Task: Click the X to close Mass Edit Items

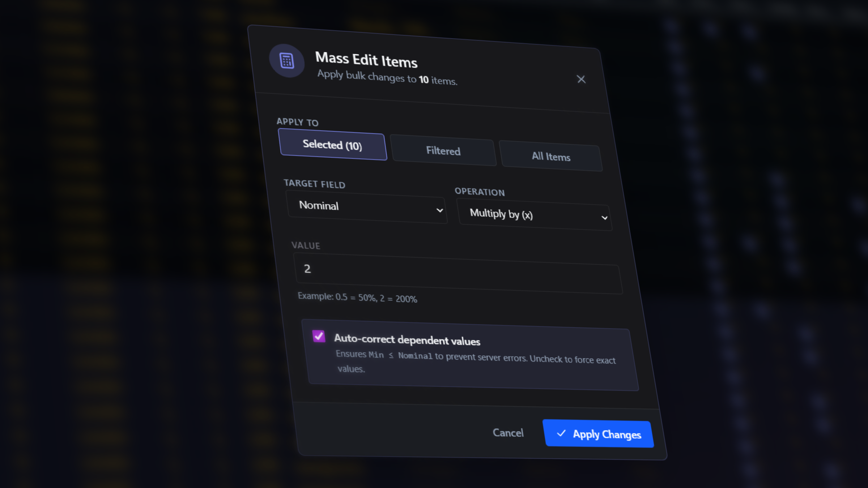Action: point(581,79)
